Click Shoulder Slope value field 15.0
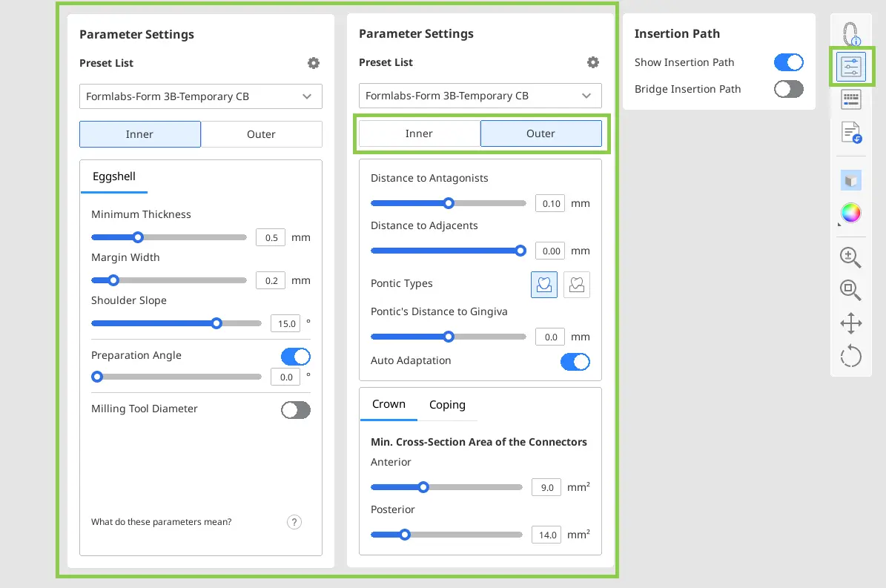 [285, 323]
